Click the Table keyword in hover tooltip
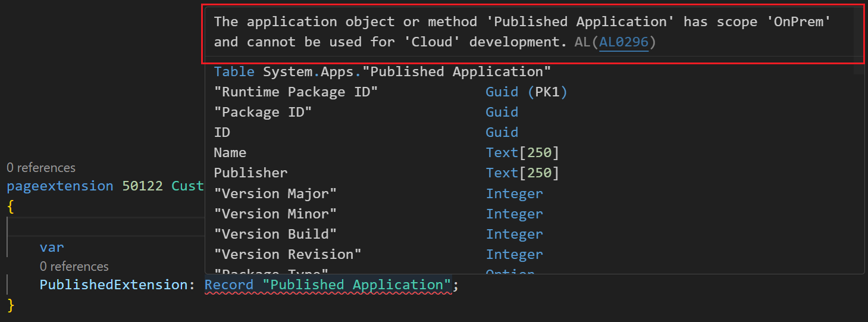Viewport: 868px width, 322px height. coord(234,72)
